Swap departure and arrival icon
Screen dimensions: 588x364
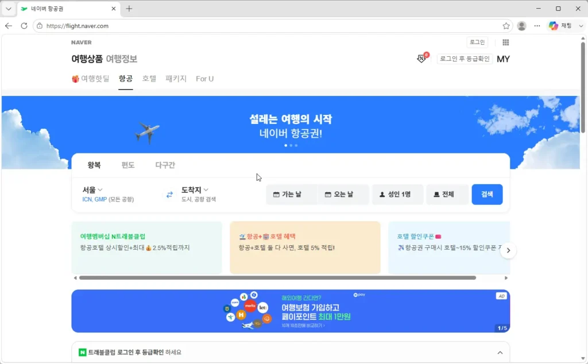pyautogui.click(x=169, y=195)
